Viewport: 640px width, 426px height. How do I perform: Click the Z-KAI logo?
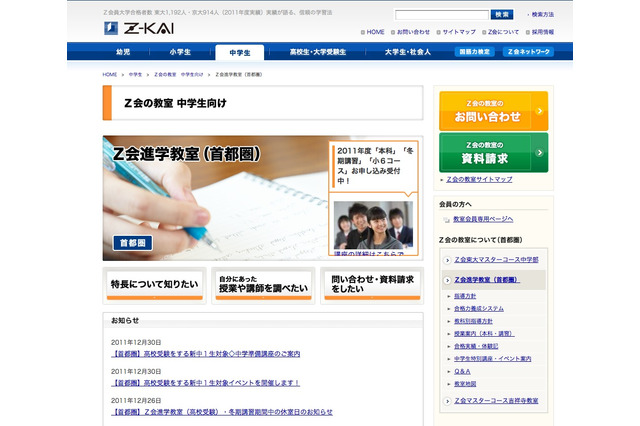[x=139, y=28]
